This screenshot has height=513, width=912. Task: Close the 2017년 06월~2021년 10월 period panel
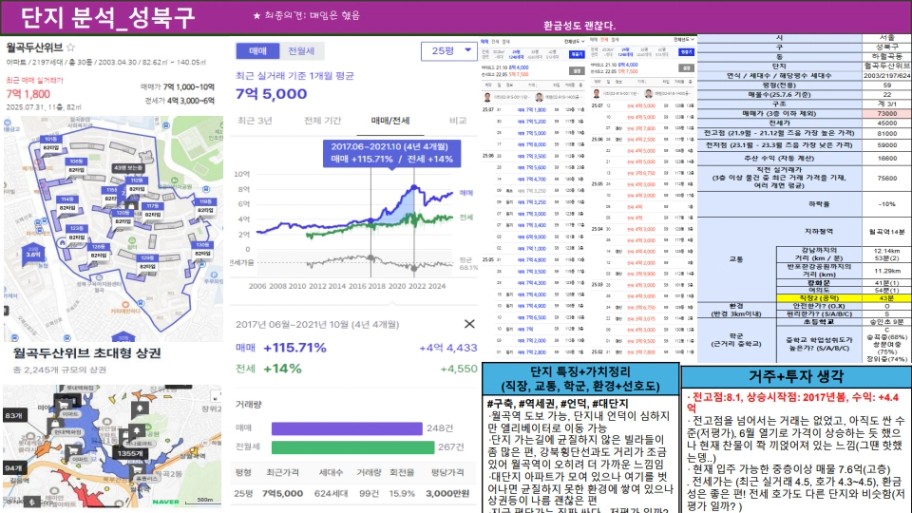(x=469, y=324)
